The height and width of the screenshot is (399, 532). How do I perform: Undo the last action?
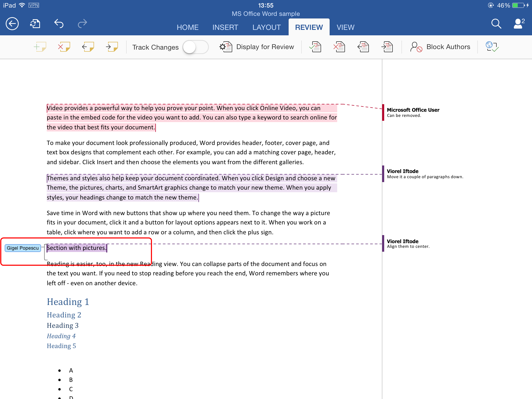click(59, 23)
